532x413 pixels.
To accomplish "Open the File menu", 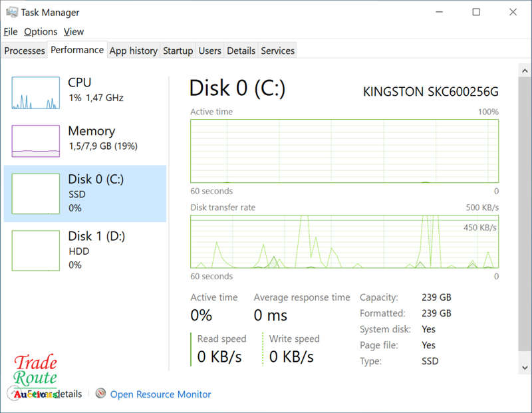I will point(11,31).
